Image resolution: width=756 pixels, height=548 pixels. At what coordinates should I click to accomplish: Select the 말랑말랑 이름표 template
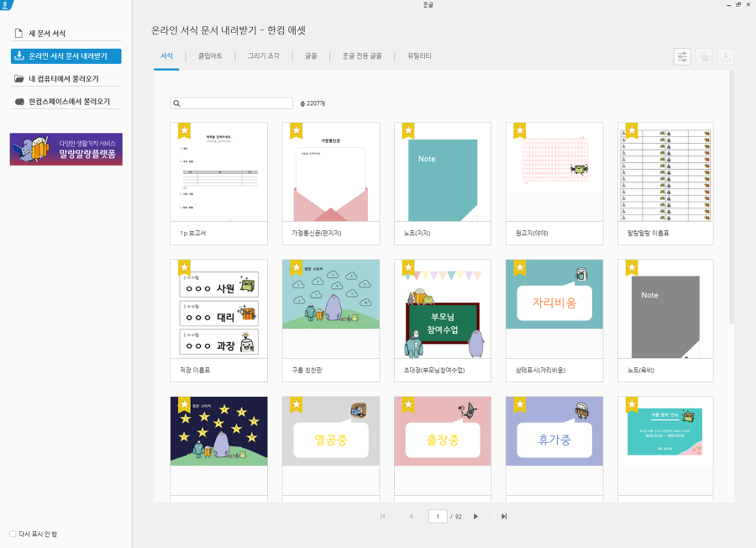(x=665, y=183)
